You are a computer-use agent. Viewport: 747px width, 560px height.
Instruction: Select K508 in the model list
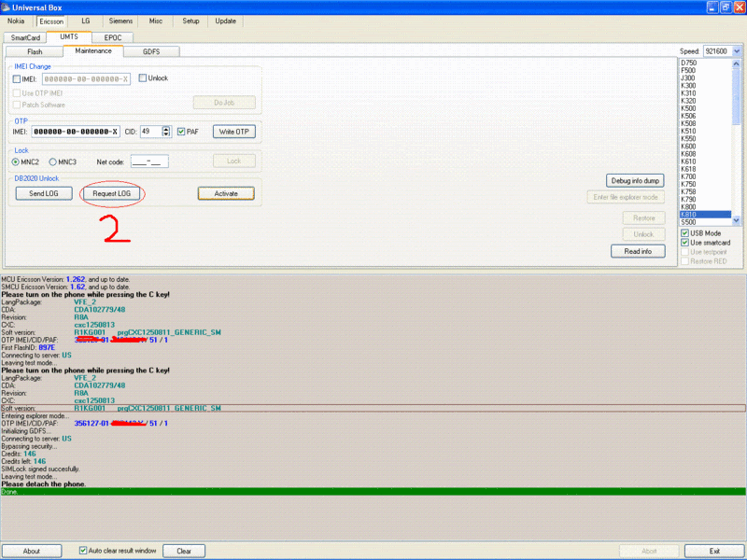pos(705,124)
